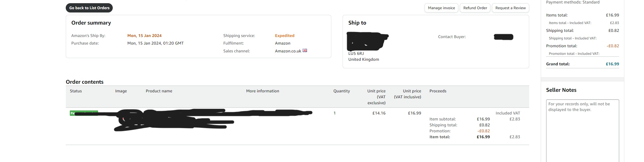
Task: Click the green status badge in Order contents
Action: pyautogui.click(x=84, y=113)
